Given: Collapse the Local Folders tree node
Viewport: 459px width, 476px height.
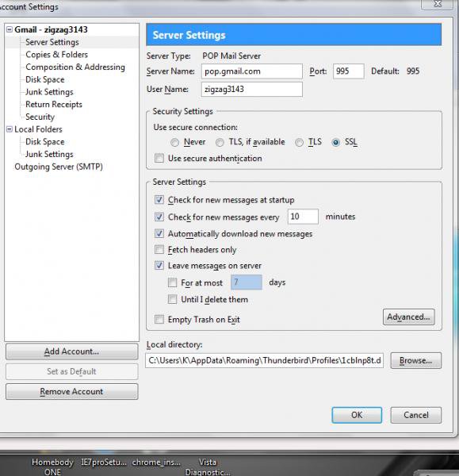Looking at the screenshot, I should tap(10, 129).
